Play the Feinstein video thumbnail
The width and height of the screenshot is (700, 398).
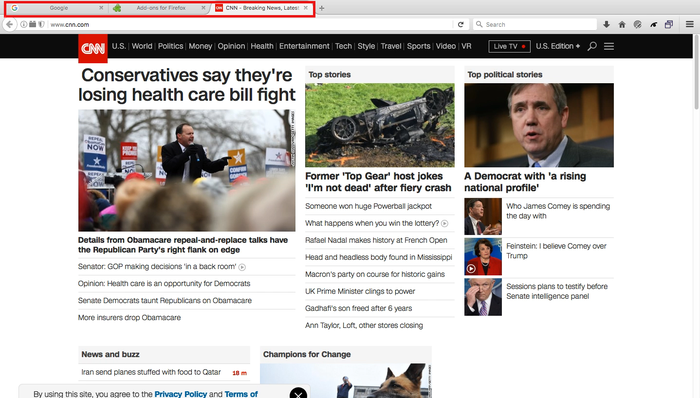coord(483,257)
